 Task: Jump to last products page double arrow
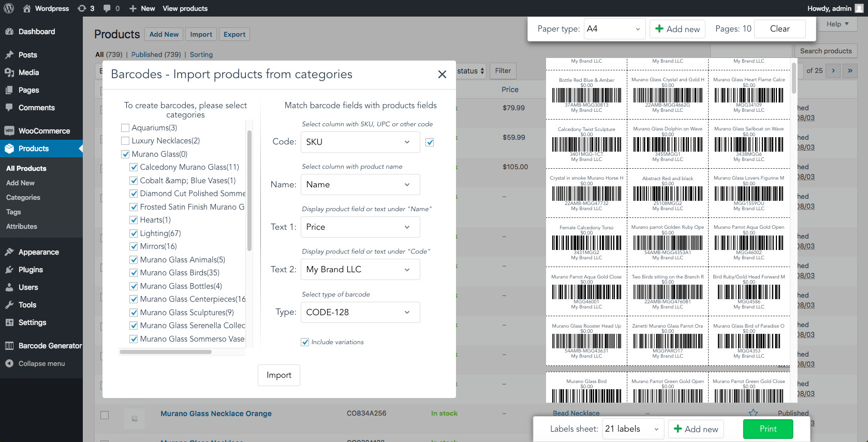tap(850, 71)
